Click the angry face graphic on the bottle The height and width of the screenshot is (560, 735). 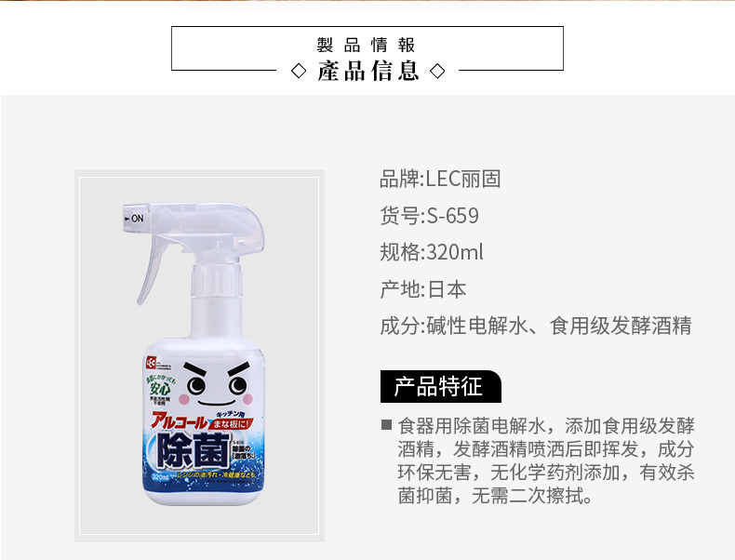coord(217,385)
